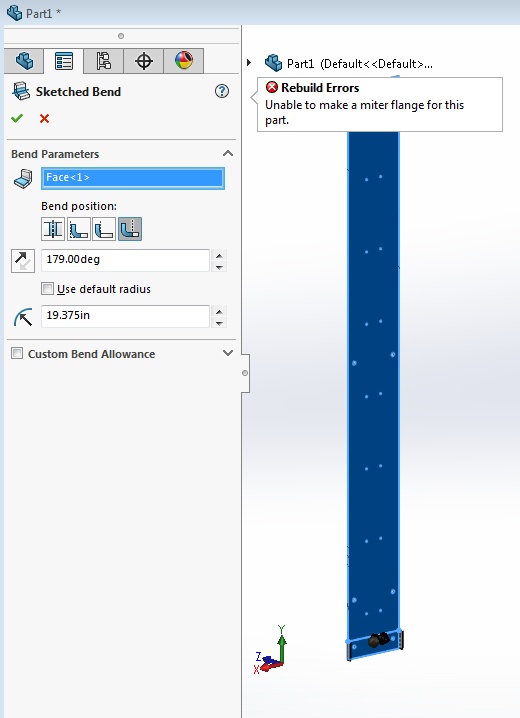The height and width of the screenshot is (718, 520).
Task: Expand the Custom Bend Allowance section
Action: (x=228, y=353)
